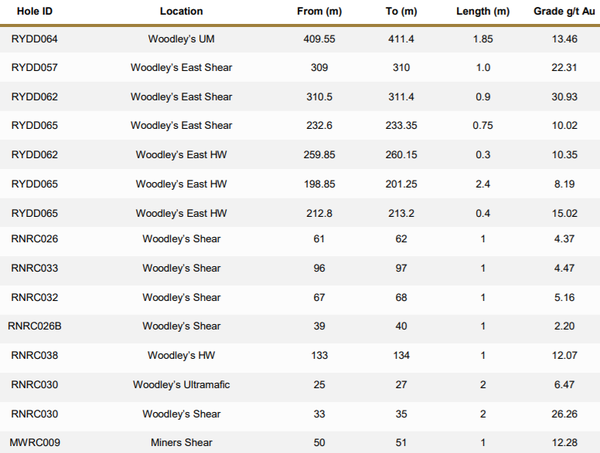Select hole ID cell 'MWRC009'
The image size is (600, 453).
point(34,443)
